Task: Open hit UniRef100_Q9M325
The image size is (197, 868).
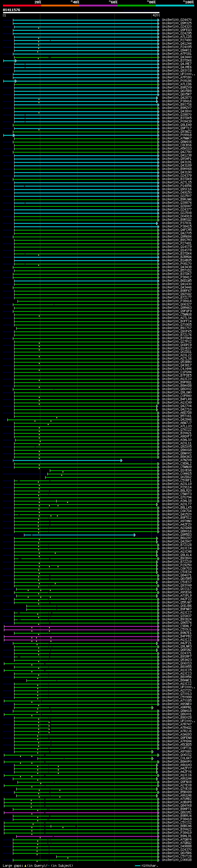Action: (x=177, y=23)
